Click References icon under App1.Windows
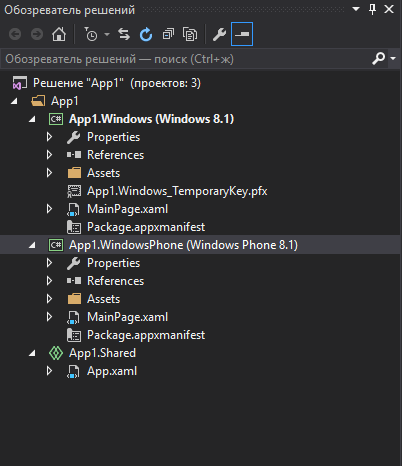 point(74,155)
